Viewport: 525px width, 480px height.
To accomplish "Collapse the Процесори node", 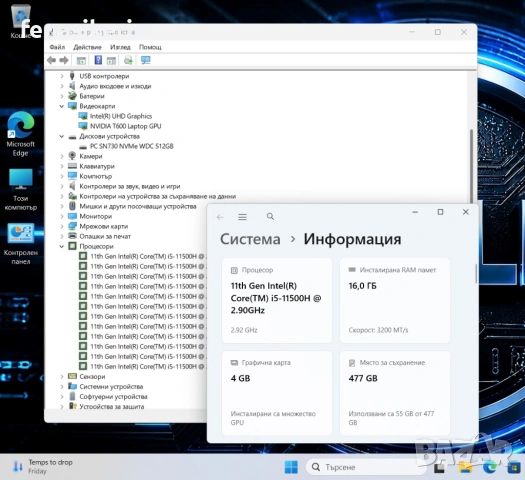I will point(62,247).
